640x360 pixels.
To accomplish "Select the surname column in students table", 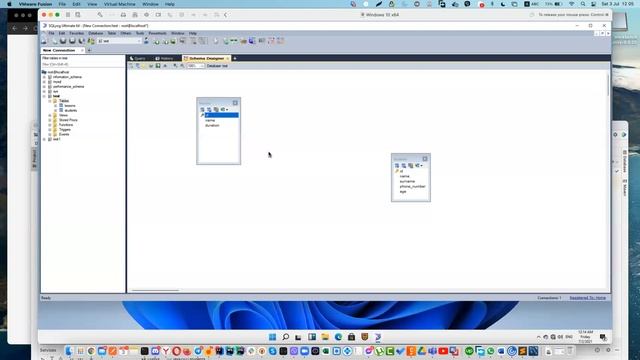I will click(407, 181).
